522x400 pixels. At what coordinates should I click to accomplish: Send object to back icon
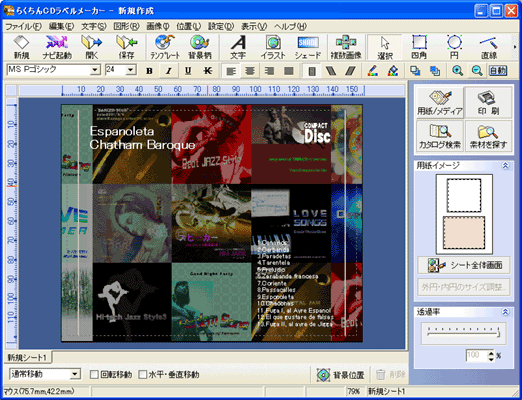point(435,71)
